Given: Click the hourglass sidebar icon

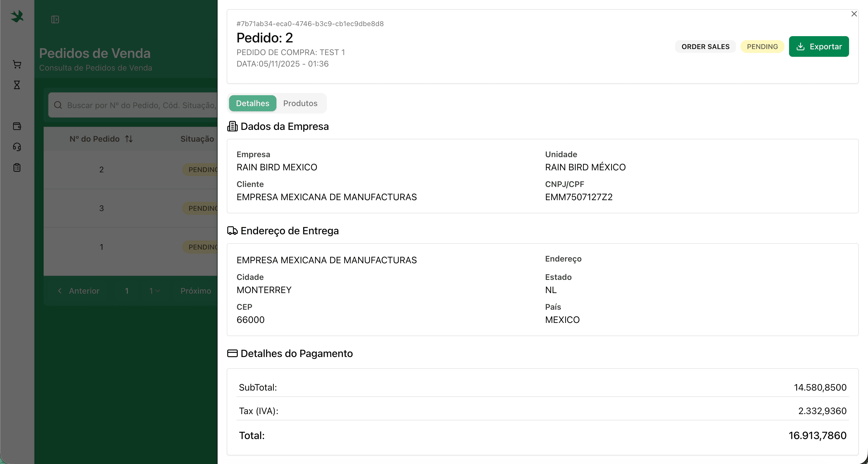Looking at the screenshot, I should pos(17,85).
